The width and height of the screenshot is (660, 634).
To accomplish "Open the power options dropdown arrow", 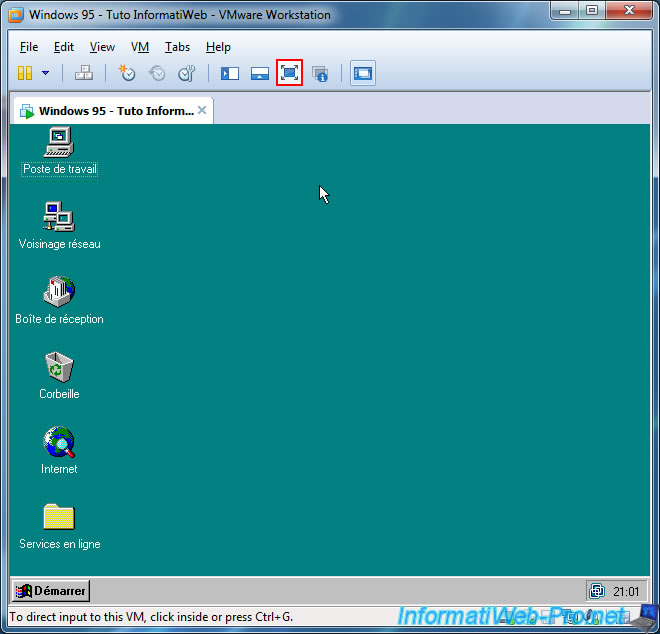I will click(45, 73).
